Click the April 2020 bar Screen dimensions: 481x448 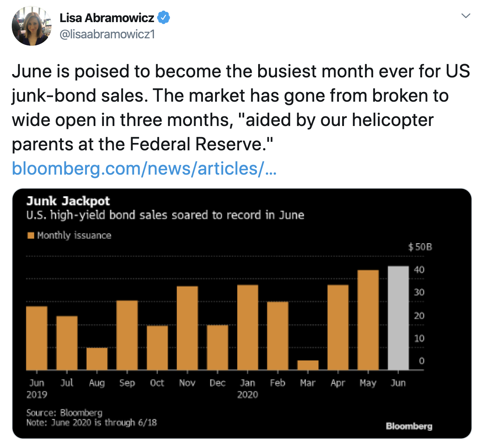click(x=338, y=327)
